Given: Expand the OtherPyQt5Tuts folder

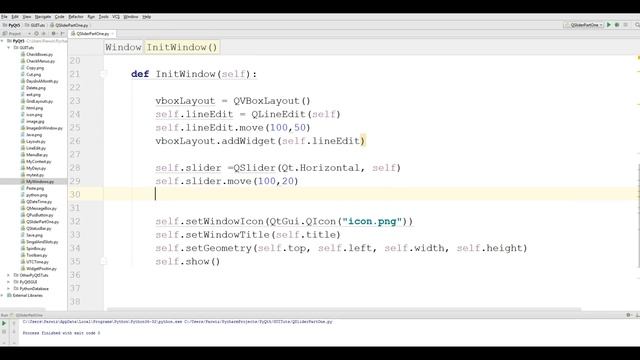Looking at the screenshot, I should (x=9, y=275).
